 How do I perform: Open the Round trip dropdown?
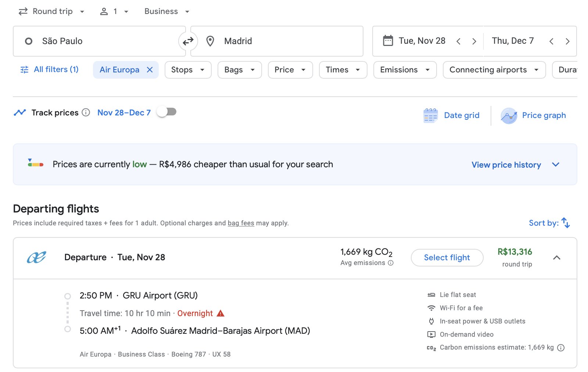(x=52, y=11)
